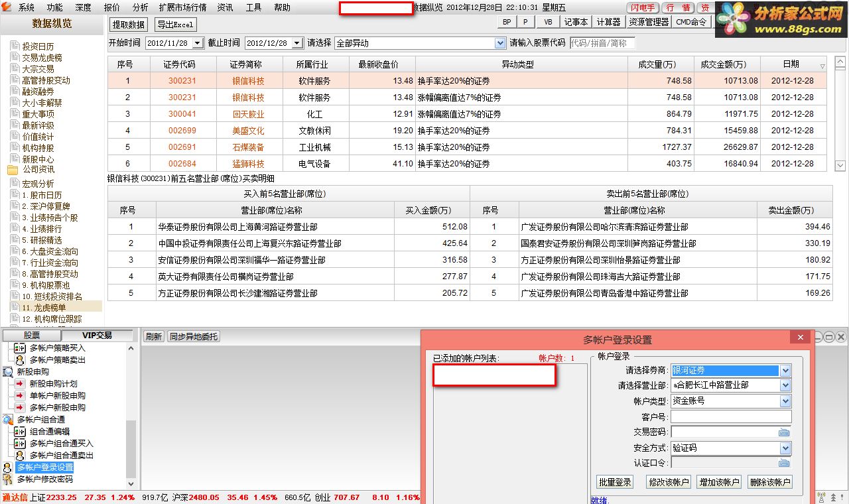
Task: Click the app logo icon in menu bar
Action: tap(7, 7)
